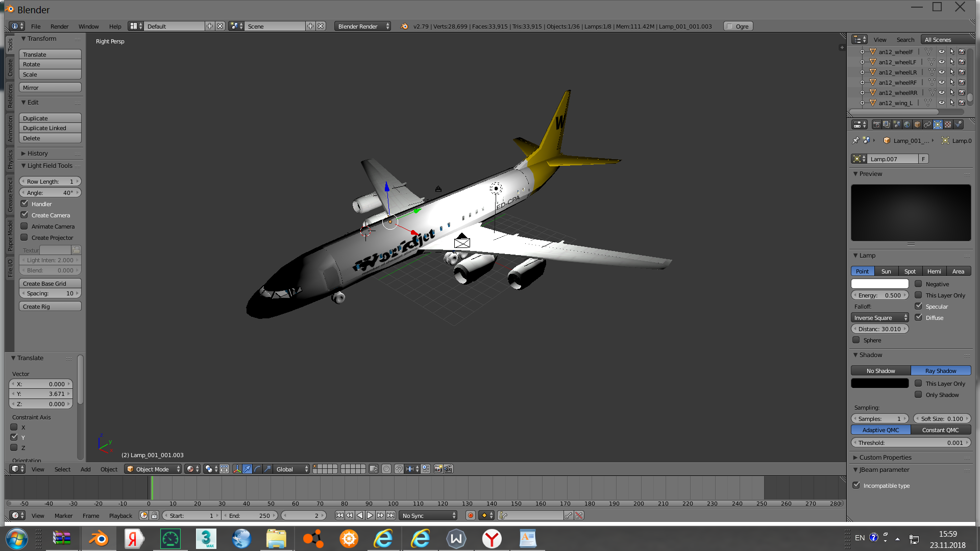Enable the Only Shadow checkbox
980x551 pixels.
918,394
